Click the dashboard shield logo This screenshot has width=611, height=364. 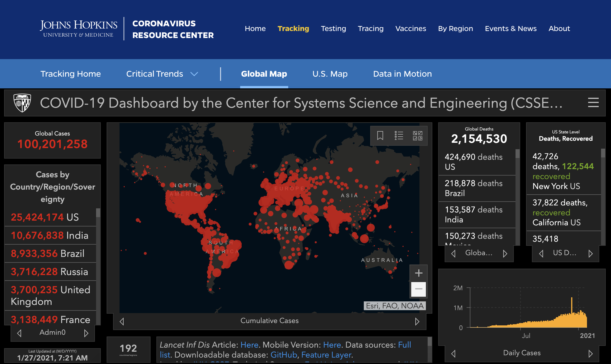pyautogui.click(x=22, y=103)
